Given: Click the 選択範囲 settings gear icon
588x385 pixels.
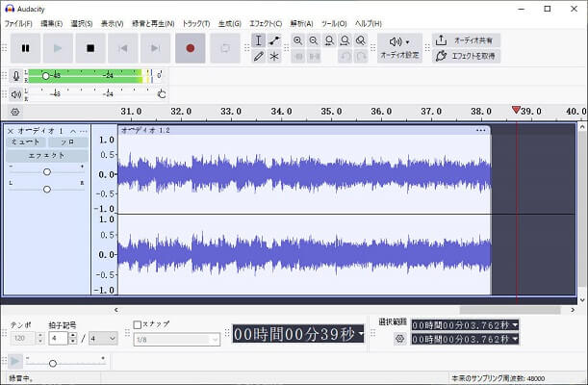Looking at the screenshot, I should tap(399, 339).
